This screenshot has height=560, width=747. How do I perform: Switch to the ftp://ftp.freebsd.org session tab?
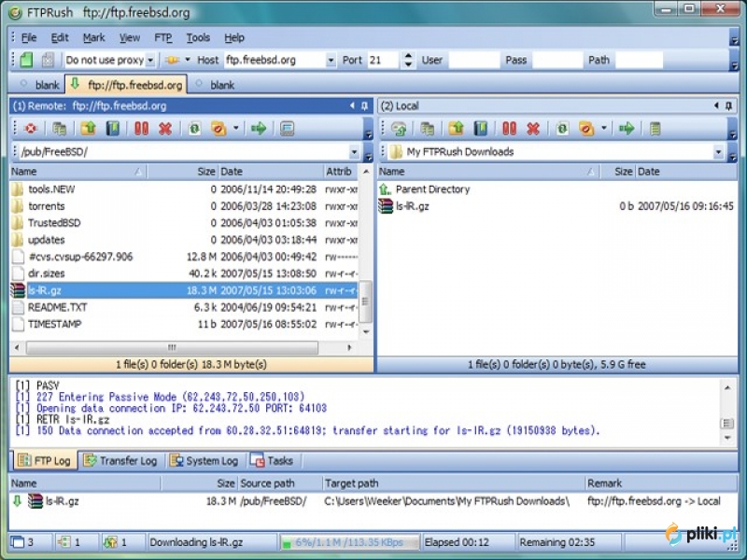[x=127, y=85]
